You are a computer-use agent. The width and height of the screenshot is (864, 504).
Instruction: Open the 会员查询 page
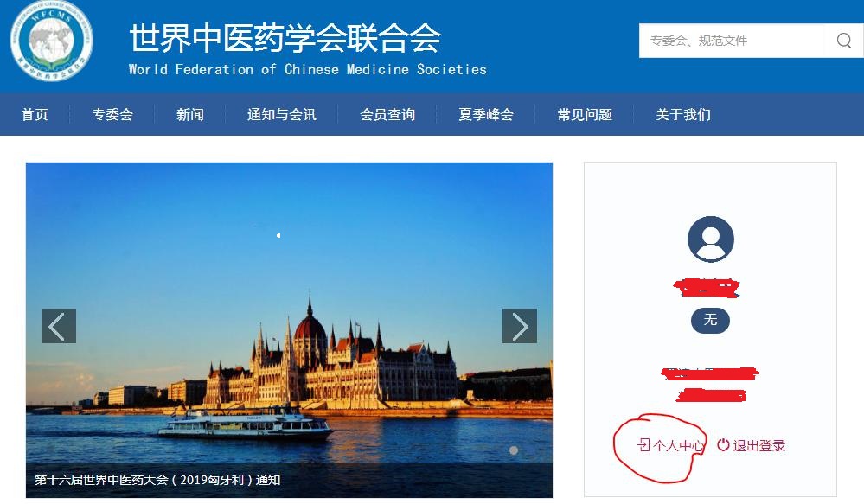click(x=387, y=115)
